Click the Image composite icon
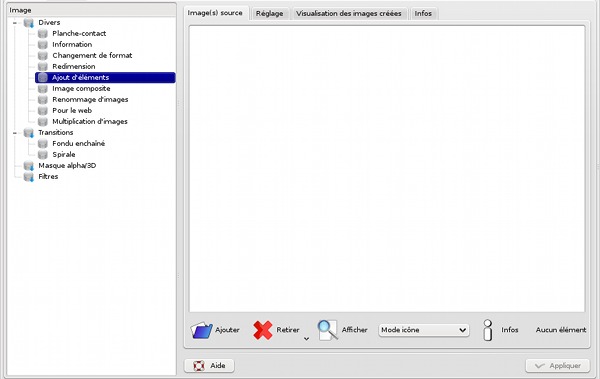 [x=43, y=89]
